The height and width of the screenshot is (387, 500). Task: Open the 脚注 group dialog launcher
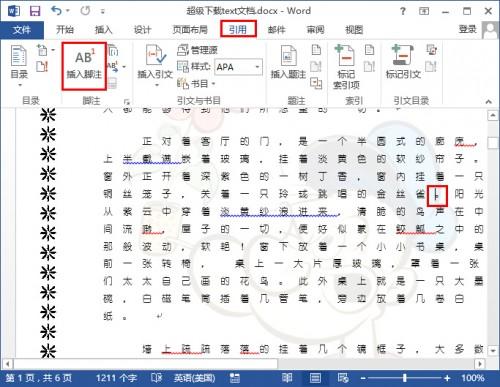point(126,102)
